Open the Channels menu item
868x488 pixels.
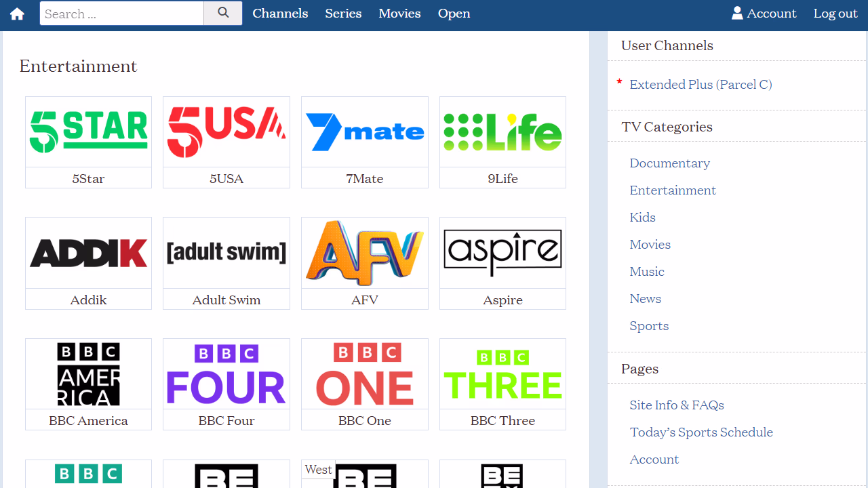coord(280,14)
